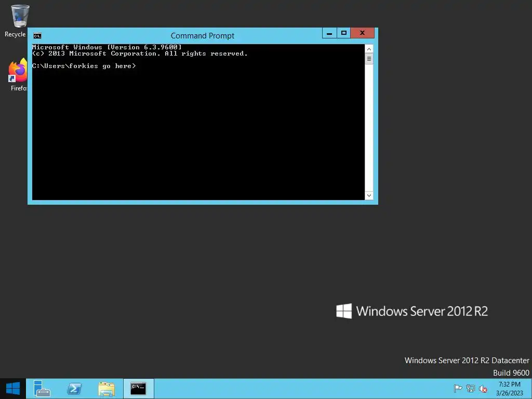Launch PowerShell from the taskbar
532x399 pixels.
point(74,389)
